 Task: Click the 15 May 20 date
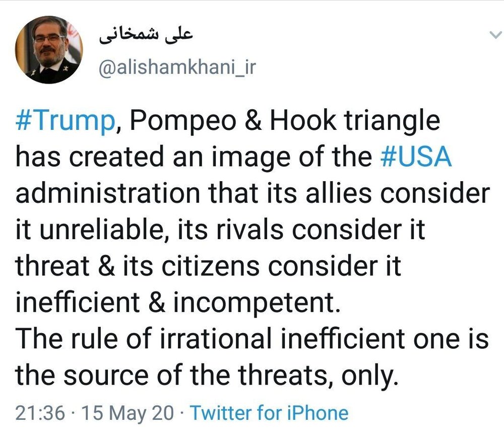coord(127,413)
